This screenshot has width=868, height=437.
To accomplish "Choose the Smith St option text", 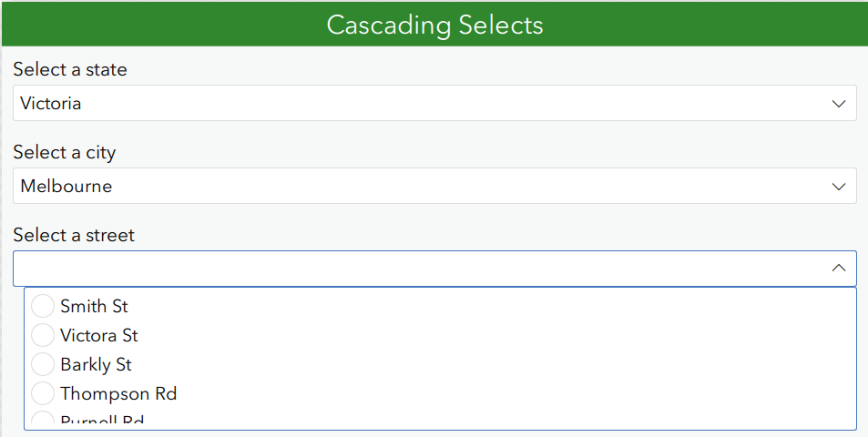I will (x=94, y=307).
